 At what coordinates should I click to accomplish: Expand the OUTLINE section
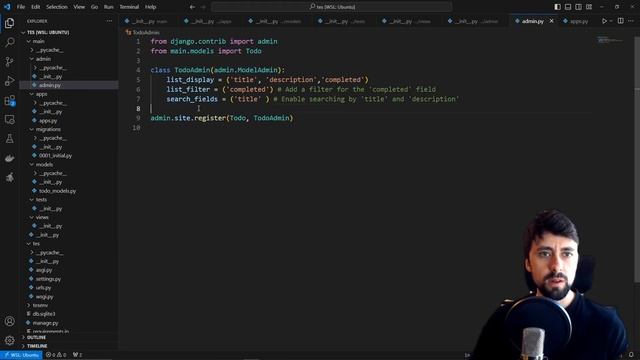coord(36,338)
